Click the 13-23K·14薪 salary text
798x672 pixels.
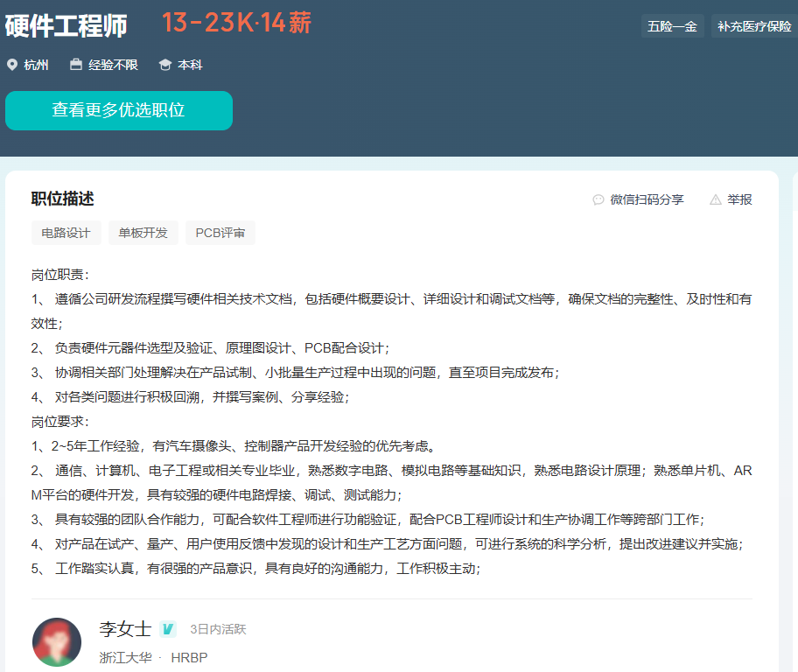pos(236,24)
